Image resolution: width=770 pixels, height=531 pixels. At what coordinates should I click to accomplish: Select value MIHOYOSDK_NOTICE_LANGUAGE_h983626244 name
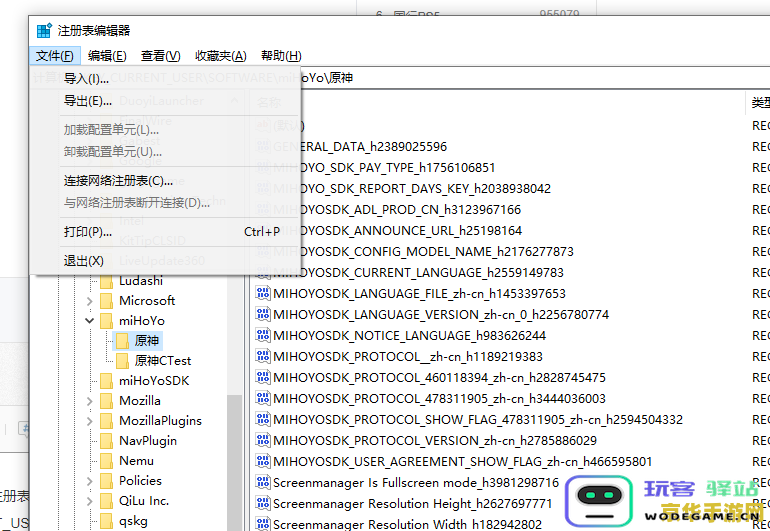pyautogui.click(x=410, y=335)
